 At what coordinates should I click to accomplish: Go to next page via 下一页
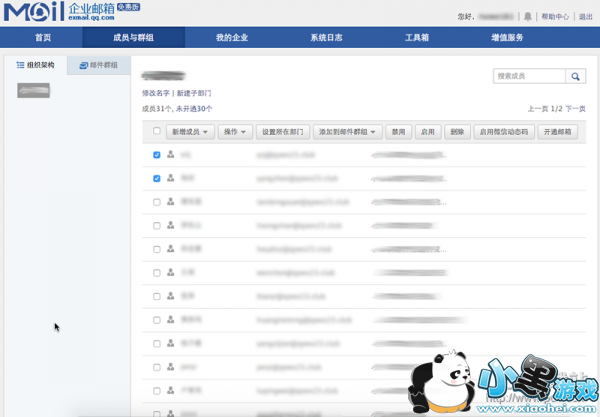575,108
